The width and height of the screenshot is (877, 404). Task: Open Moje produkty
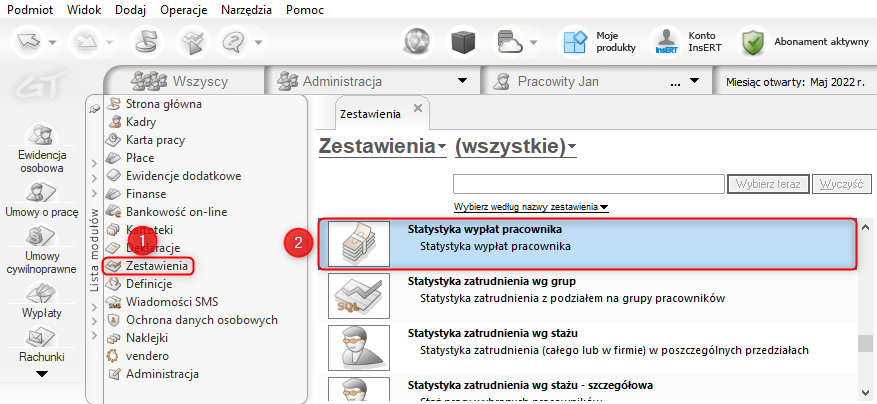coord(600,41)
